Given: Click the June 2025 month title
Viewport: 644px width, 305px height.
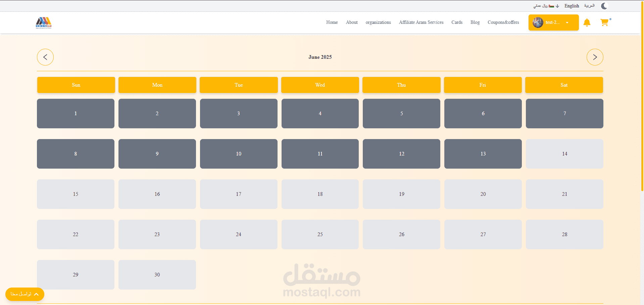Looking at the screenshot, I should coord(320,57).
